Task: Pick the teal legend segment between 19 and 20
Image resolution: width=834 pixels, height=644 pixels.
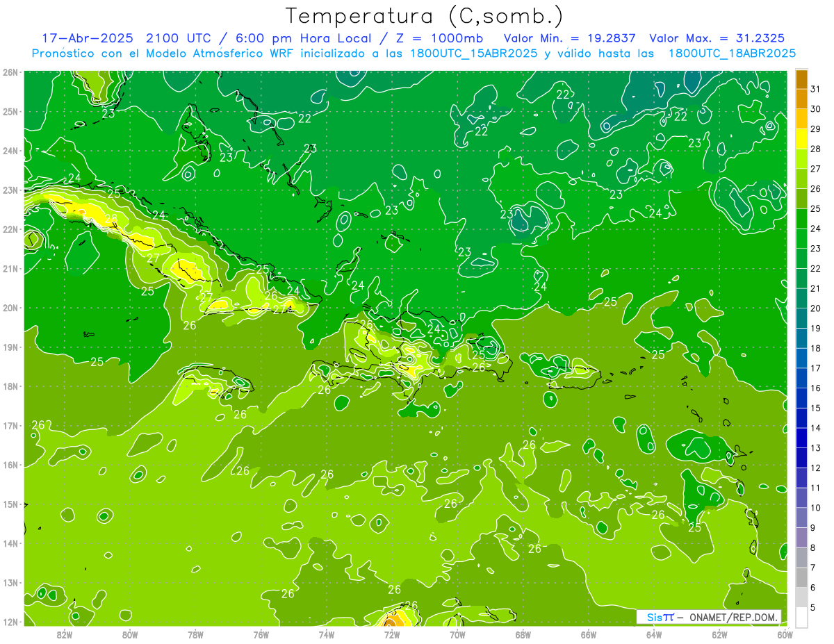Action: tap(801, 318)
